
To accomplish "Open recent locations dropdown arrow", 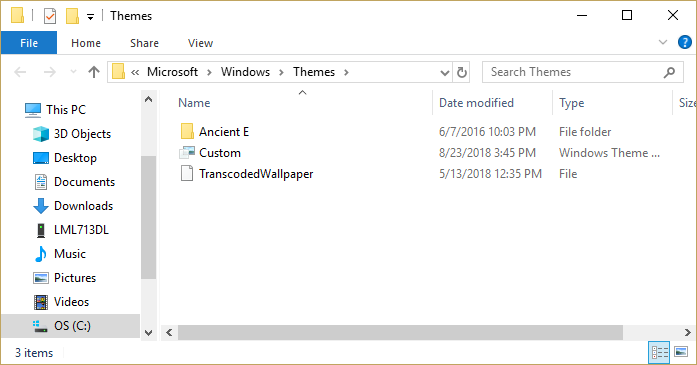I will [x=73, y=72].
